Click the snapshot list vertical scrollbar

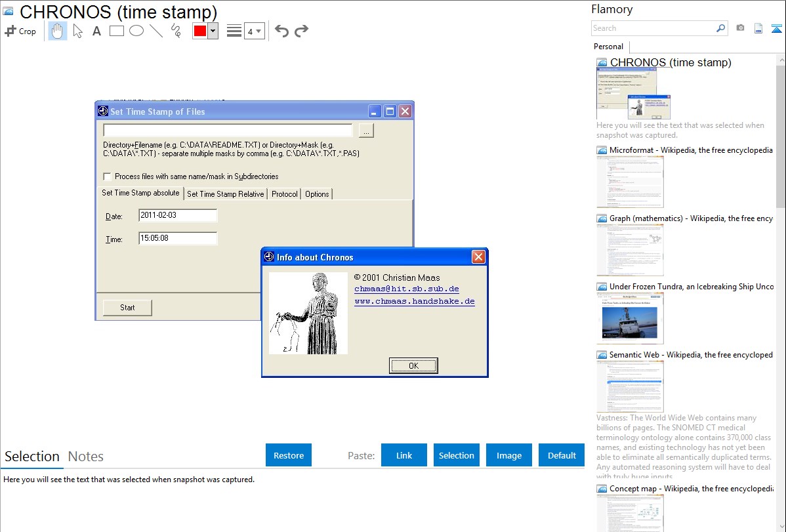tap(781, 136)
